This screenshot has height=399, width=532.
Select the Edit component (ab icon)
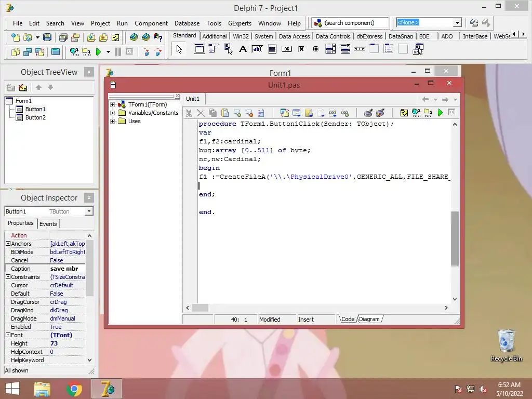click(x=257, y=49)
